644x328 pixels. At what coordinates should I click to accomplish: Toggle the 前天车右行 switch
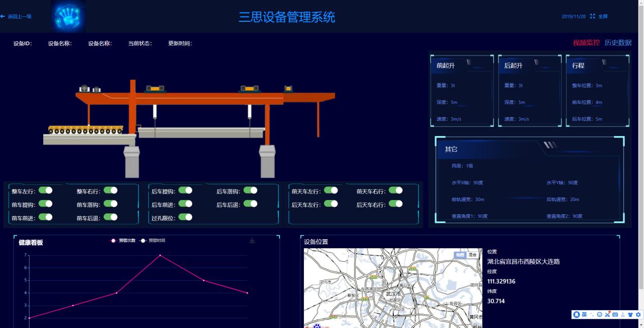pyautogui.click(x=395, y=190)
